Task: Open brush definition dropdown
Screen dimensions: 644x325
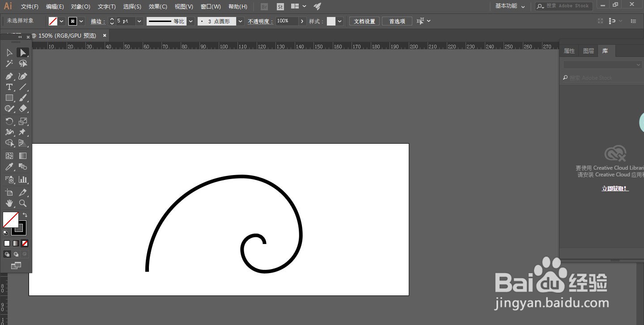Action: 241,21
